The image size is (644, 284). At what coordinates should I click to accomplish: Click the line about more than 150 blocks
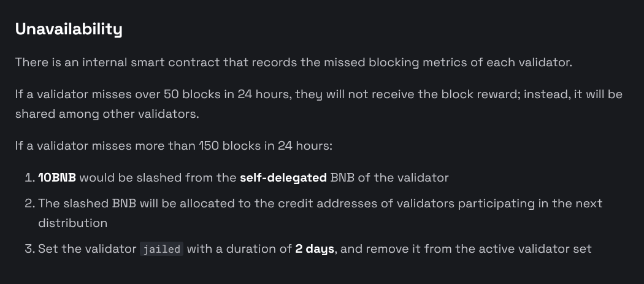(x=174, y=146)
